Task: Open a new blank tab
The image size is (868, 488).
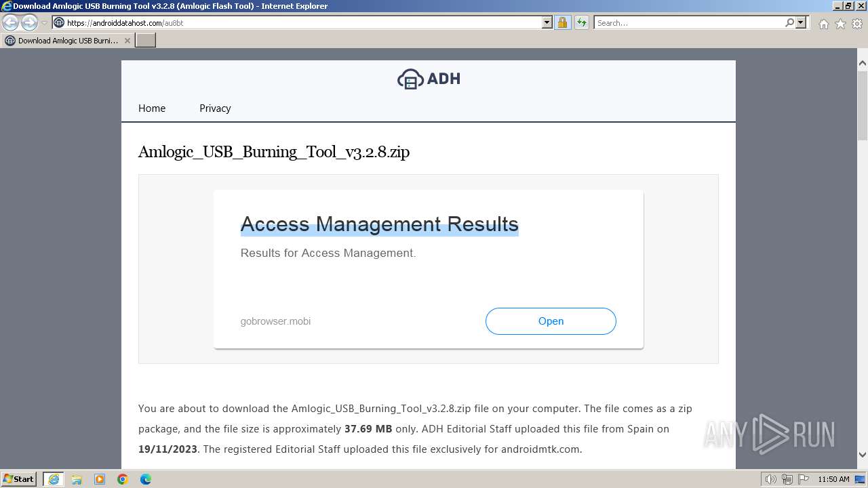Action: [146, 41]
